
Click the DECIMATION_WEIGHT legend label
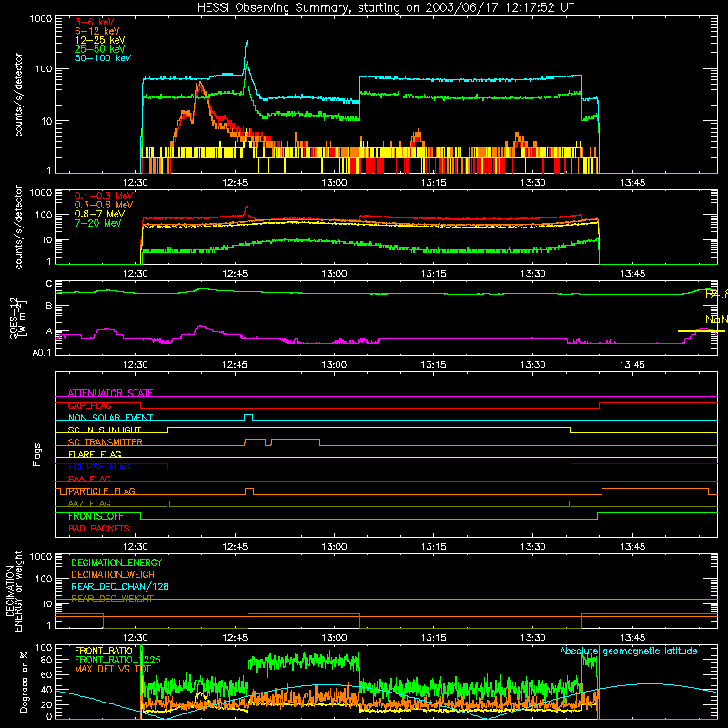tap(116, 574)
